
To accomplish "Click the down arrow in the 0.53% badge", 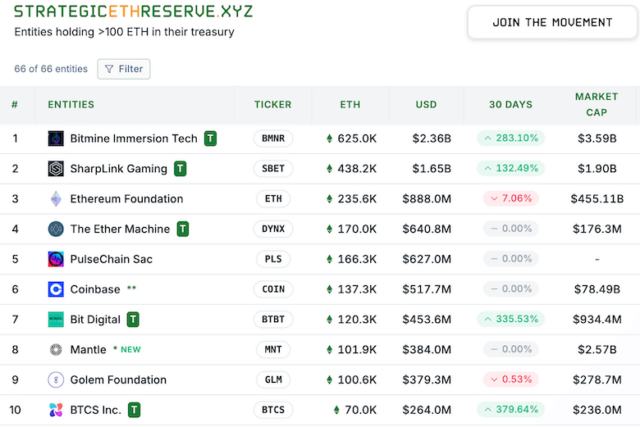I will tap(494, 380).
